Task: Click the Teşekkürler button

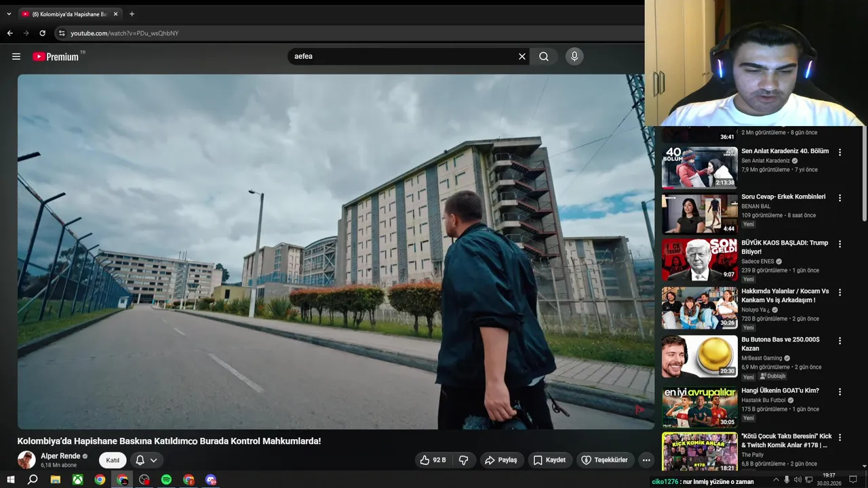Action: tap(604, 460)
